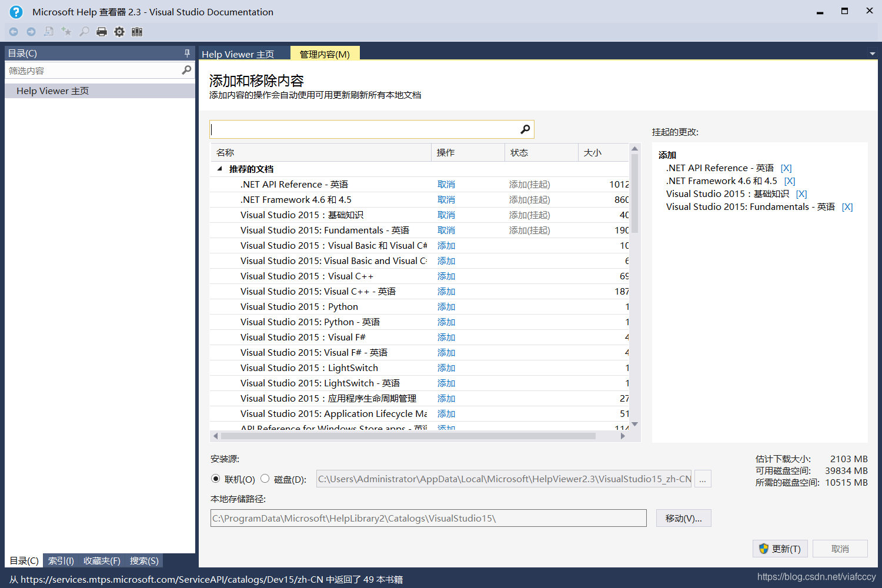Click the toolbar magnifier search icon
882x588 pixels.
click(84, 32)
